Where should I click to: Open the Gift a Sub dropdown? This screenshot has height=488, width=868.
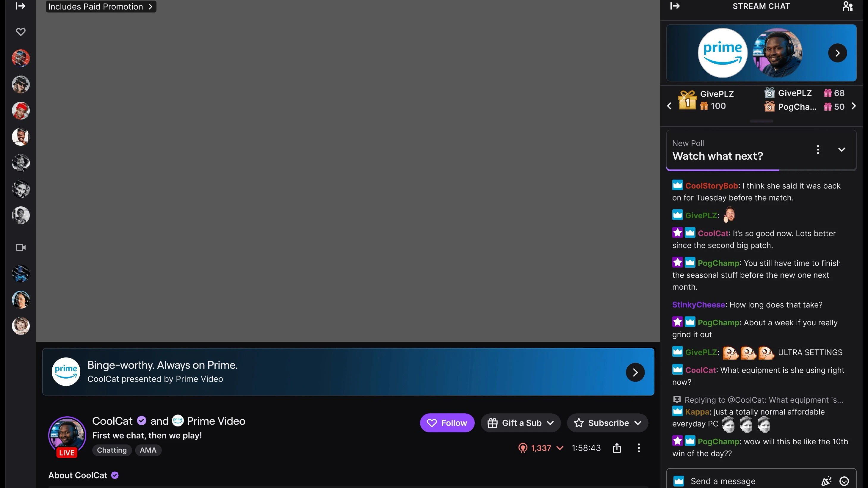point(521,423)
